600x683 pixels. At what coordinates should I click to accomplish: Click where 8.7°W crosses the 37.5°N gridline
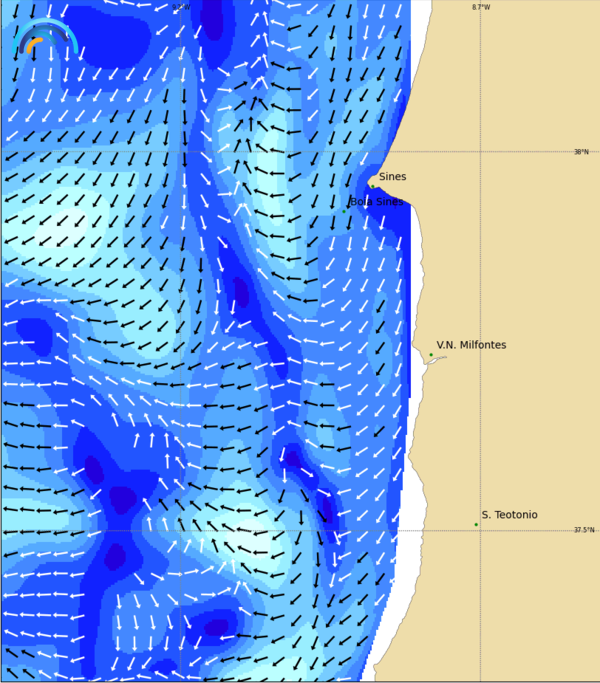coord(481,530)
